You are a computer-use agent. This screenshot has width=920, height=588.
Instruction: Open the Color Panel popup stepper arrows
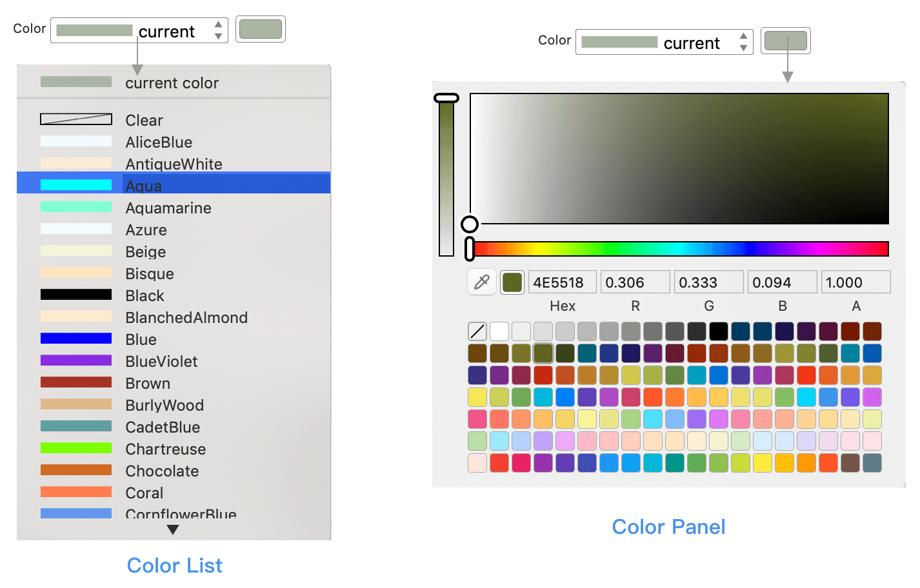744,42
